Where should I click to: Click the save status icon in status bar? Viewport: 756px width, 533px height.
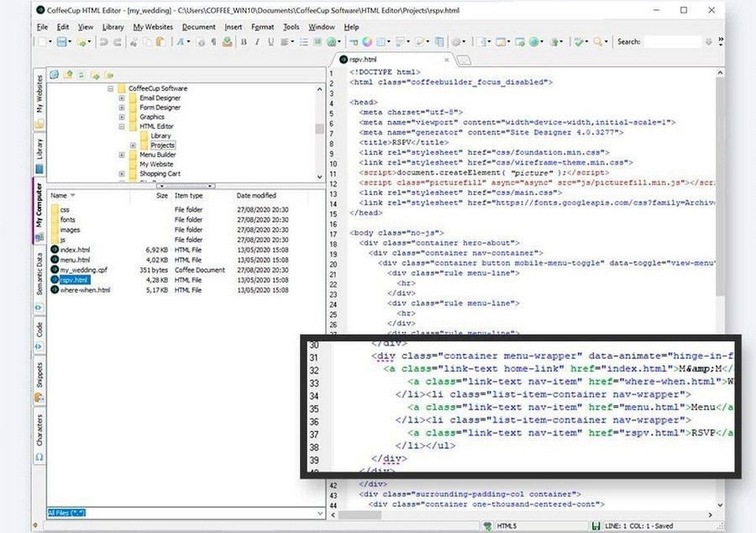tap(596, 525)
